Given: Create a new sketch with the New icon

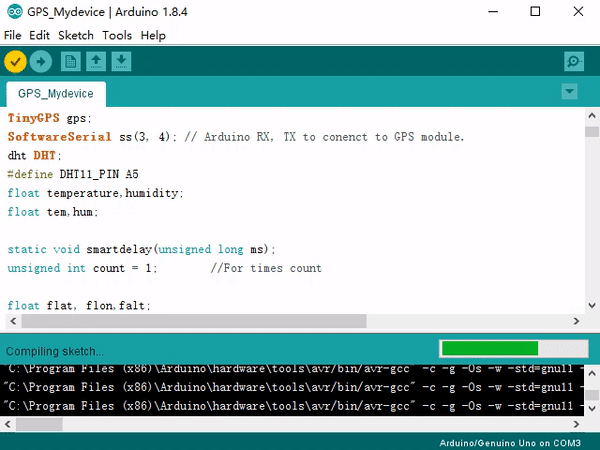Looking at the screenshot, I should (x=70, y=61).
